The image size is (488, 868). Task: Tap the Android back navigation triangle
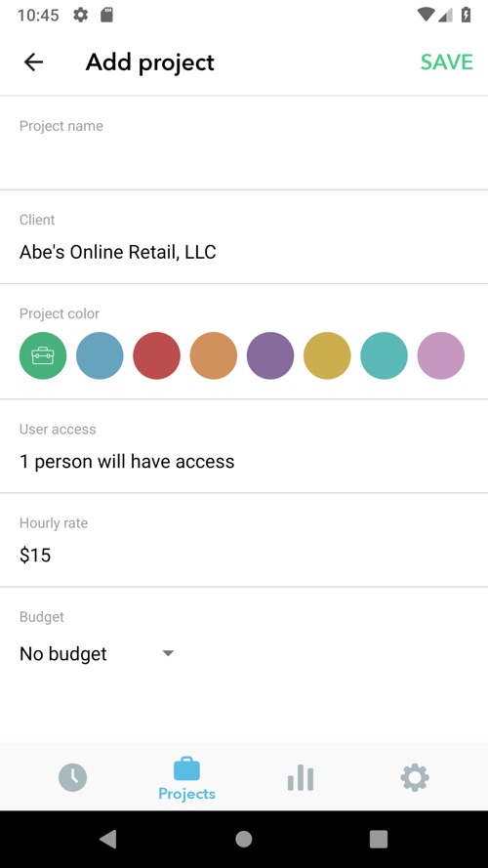click(x=108, y=840)
